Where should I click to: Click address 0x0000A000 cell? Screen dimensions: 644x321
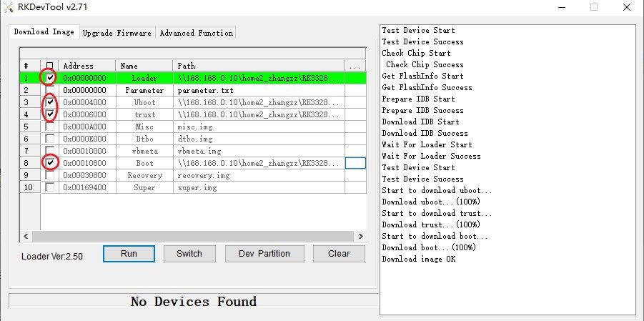87,127
